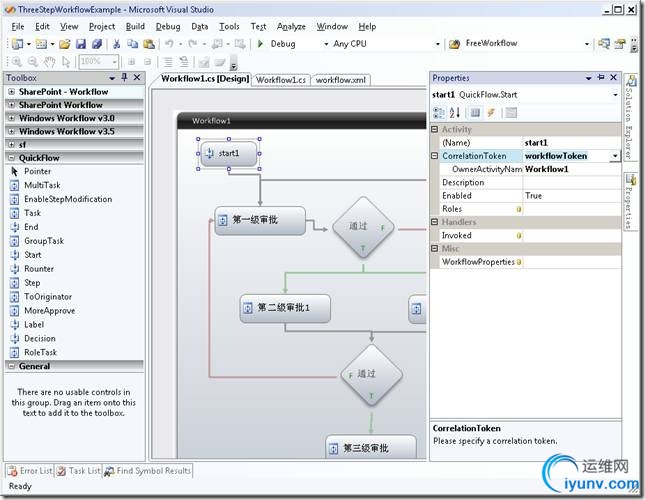This screenshot has height=500, width=645.
Task: Click the Add New Item toolbar icon
Action: (41, 44)
